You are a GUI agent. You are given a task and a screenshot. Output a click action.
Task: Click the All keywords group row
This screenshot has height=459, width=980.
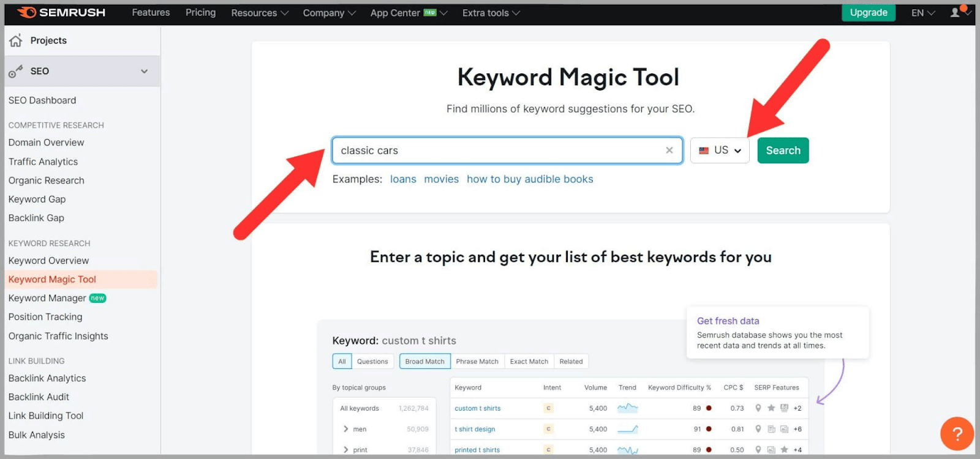tap(384, 408)
